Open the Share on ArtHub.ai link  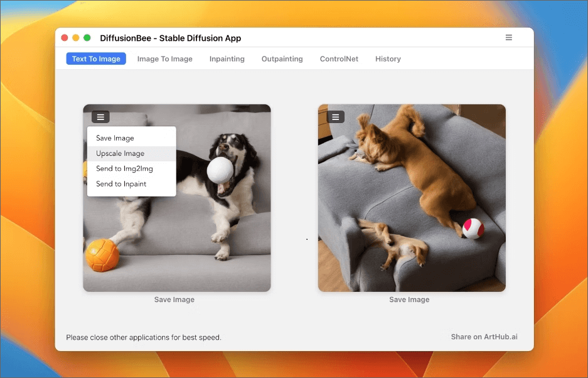[484, 337]
